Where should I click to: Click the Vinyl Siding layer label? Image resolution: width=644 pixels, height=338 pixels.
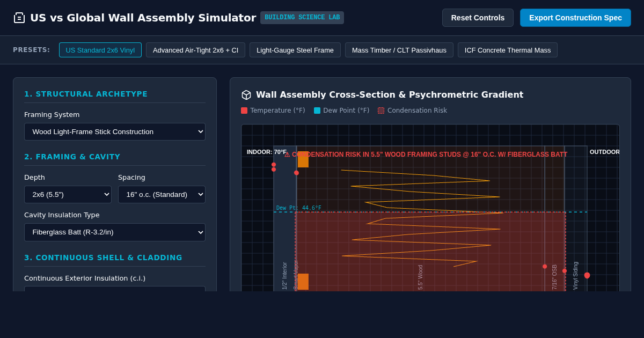pos(575,276)
